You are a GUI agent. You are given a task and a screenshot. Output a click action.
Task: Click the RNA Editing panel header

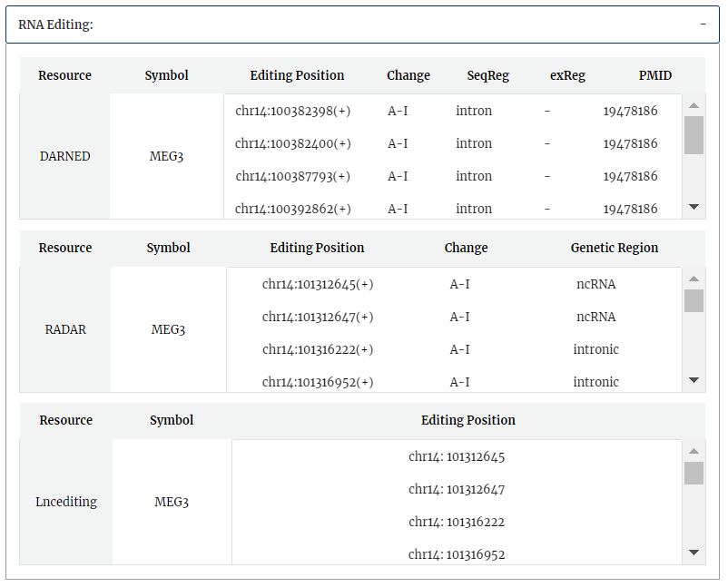(x=362, y=24)
